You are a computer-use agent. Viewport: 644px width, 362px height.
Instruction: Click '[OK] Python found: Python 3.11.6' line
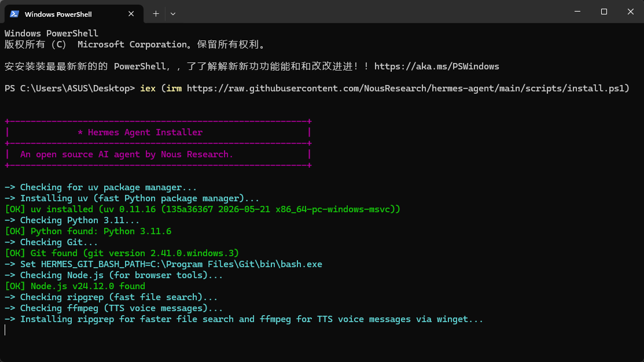88,231
